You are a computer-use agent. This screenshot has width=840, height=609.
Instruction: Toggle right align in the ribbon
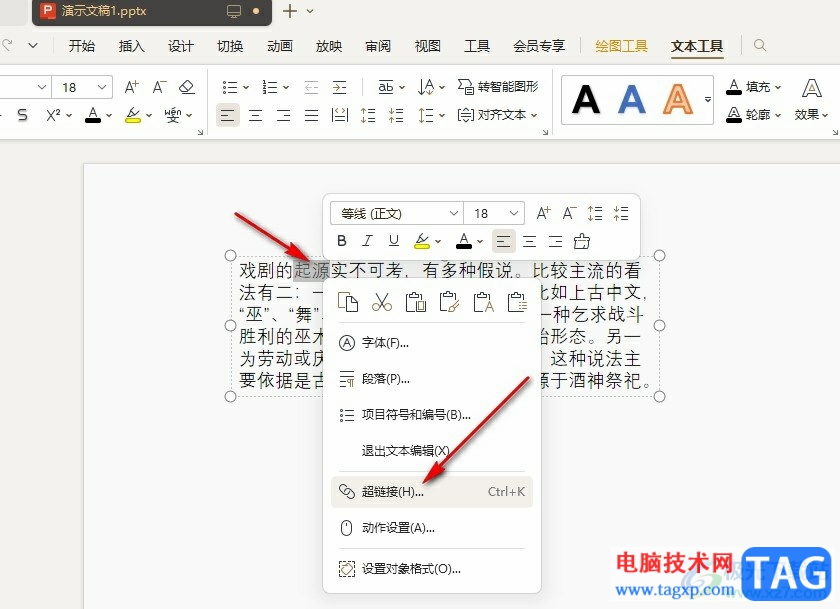283,115
